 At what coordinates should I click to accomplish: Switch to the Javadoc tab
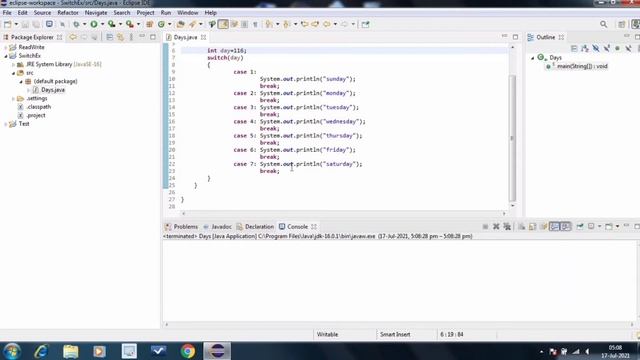218,227
